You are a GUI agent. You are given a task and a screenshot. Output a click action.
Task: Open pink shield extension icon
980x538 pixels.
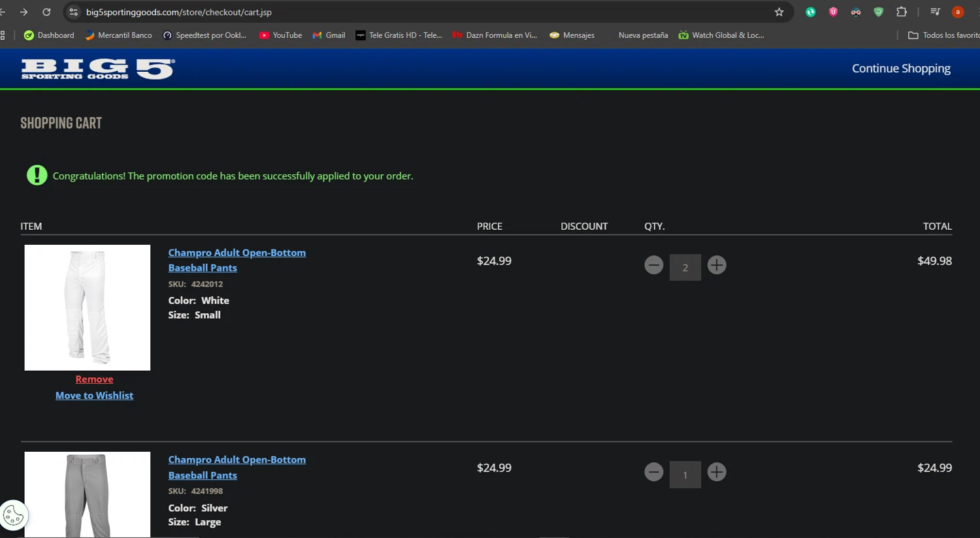pyautogui.click(x=833, y=12)
